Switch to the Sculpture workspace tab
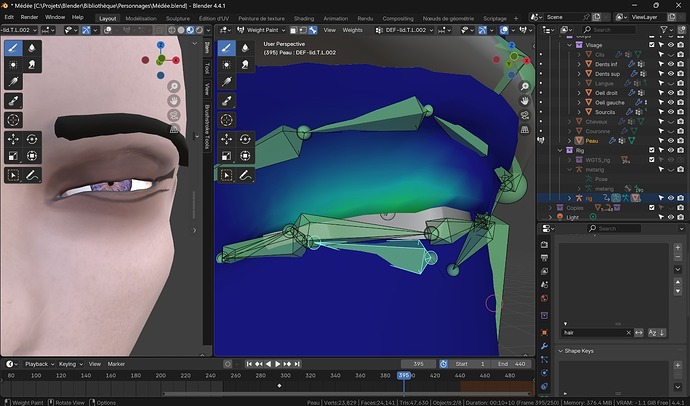This screenshot has width=690, height=406. [178, 18]
